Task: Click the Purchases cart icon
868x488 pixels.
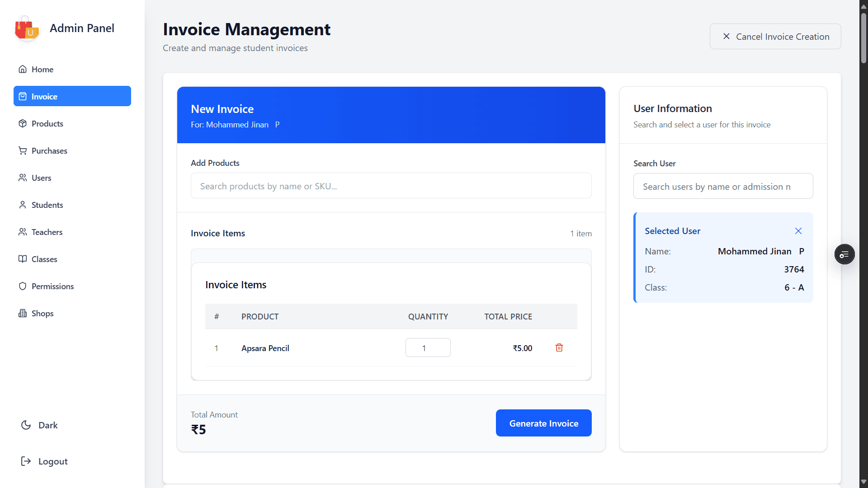Action: [x=23, y=150]
